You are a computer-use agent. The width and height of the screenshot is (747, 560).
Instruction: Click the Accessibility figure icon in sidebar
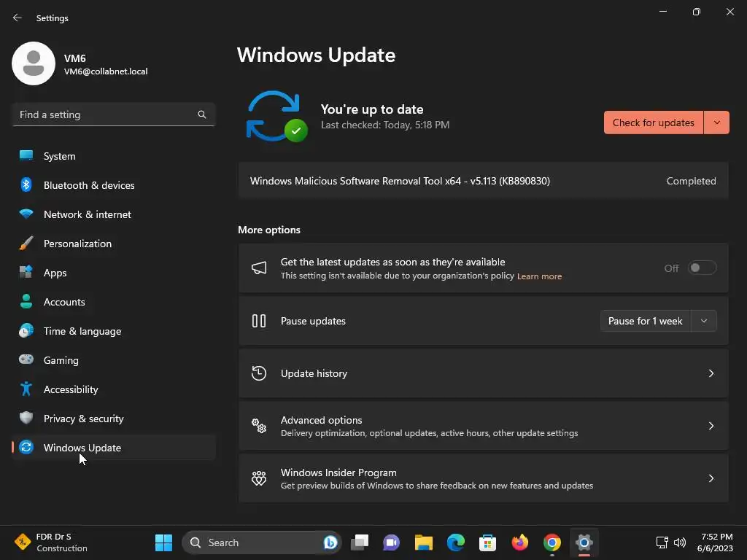26,389
